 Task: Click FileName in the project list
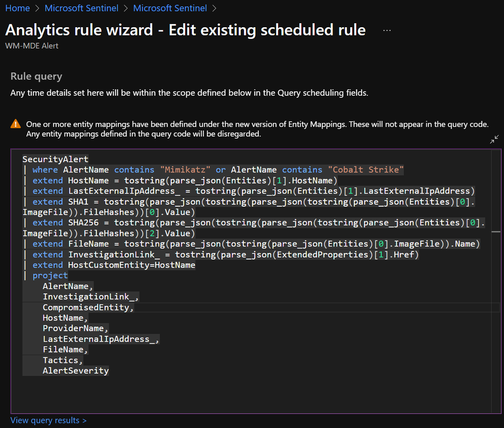pos(63,350)
